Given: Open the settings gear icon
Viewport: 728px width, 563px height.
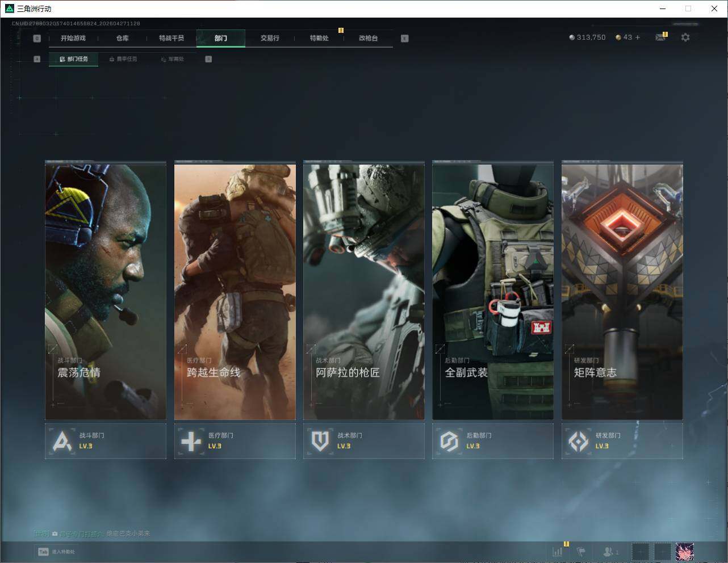Looking at the screenshot, I should point(685,37).
